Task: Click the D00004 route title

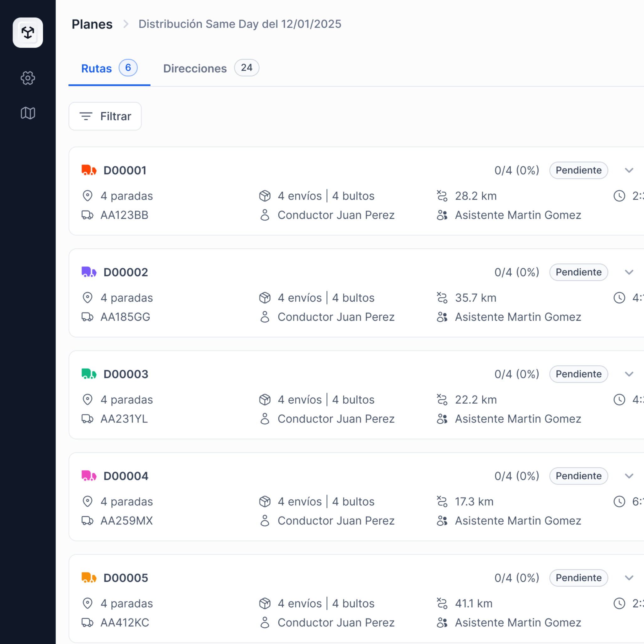Action: (126, 476)
